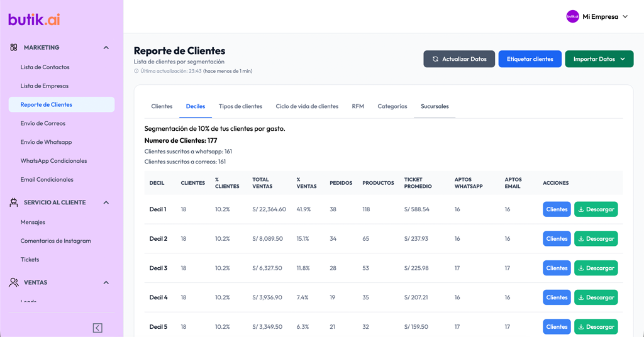The image size is (644, 337).
Task: Go to WhatsApp Condicionales in sidebar
Action: tap(53, 161)
